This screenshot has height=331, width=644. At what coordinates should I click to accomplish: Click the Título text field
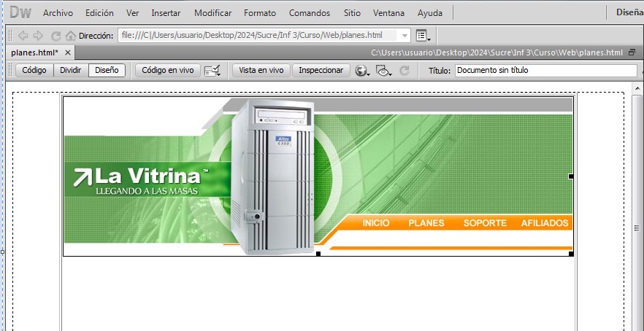545,70
